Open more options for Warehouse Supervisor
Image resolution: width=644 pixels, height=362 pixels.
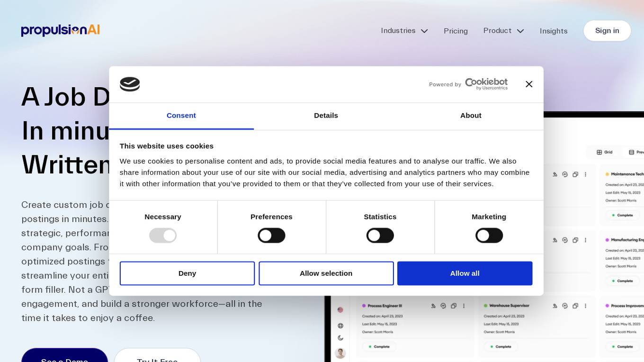[x=586, y=306]
